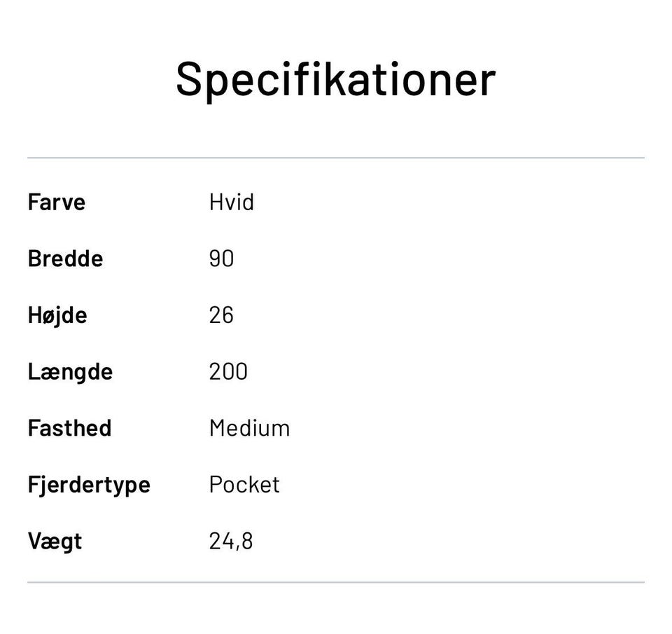Click the value next to Farve

point(232,202)
